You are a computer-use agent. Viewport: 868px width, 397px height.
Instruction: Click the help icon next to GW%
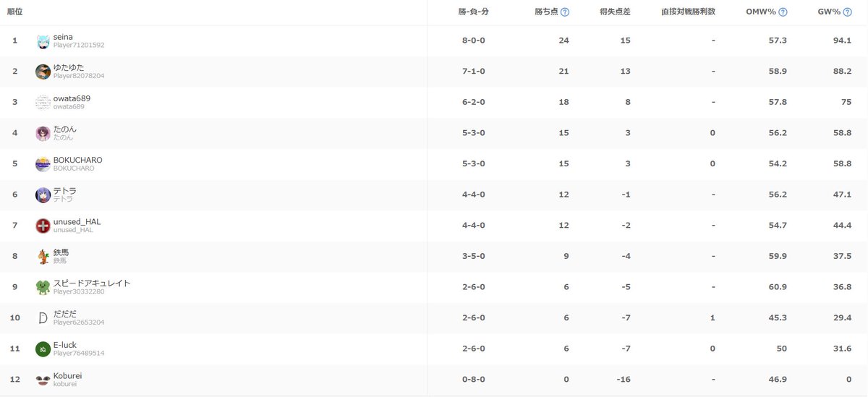[847, 12]
